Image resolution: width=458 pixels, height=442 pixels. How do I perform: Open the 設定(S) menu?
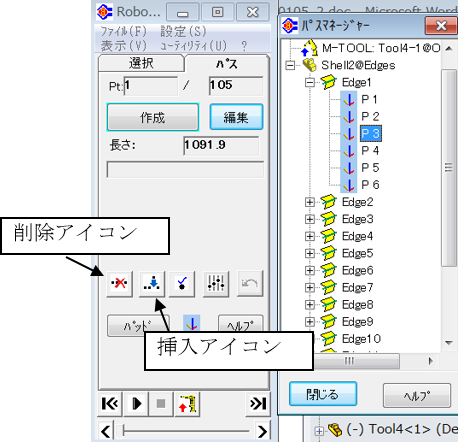click(183, 32)
